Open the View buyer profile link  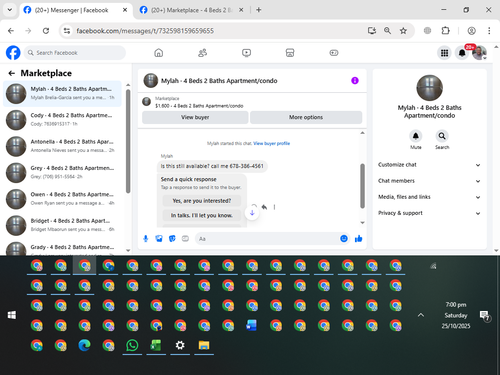[x=271, y=143]
